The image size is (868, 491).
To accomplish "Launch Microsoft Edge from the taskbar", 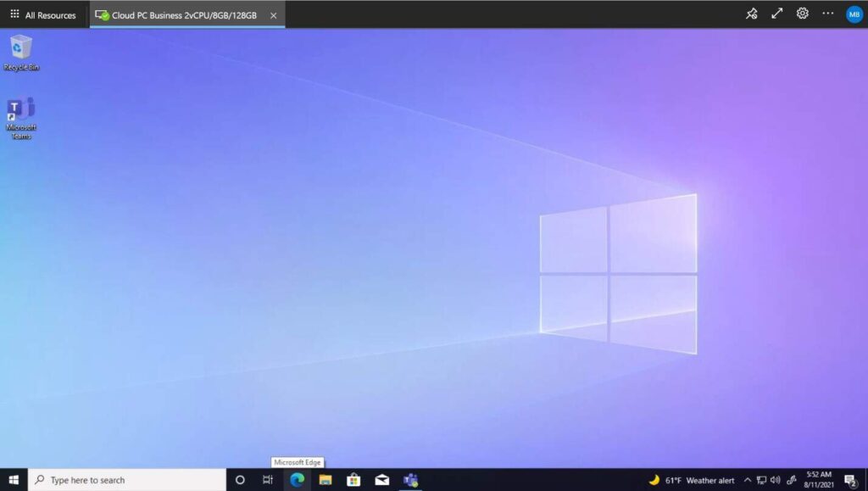I will pyautogui.click(x=298, y=480).
